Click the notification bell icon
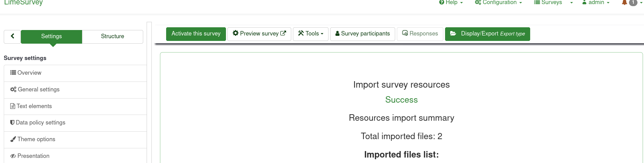 coord(625,2)
